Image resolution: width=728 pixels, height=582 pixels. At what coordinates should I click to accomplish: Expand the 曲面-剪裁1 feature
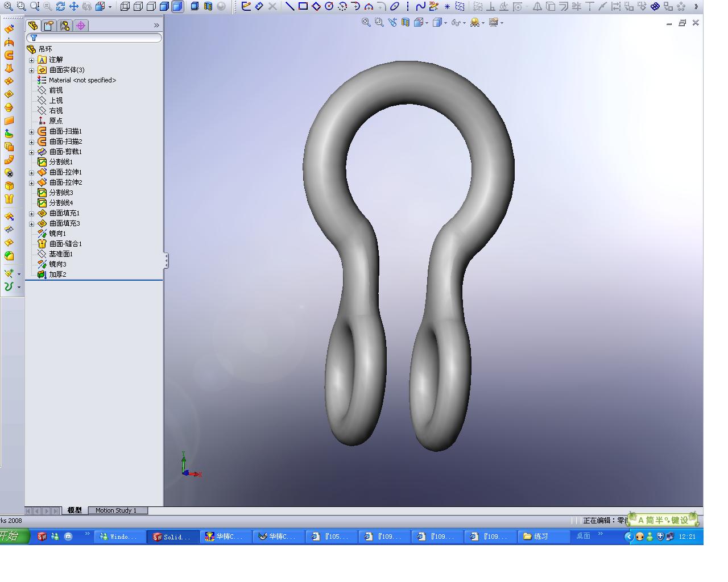(32, 152)
